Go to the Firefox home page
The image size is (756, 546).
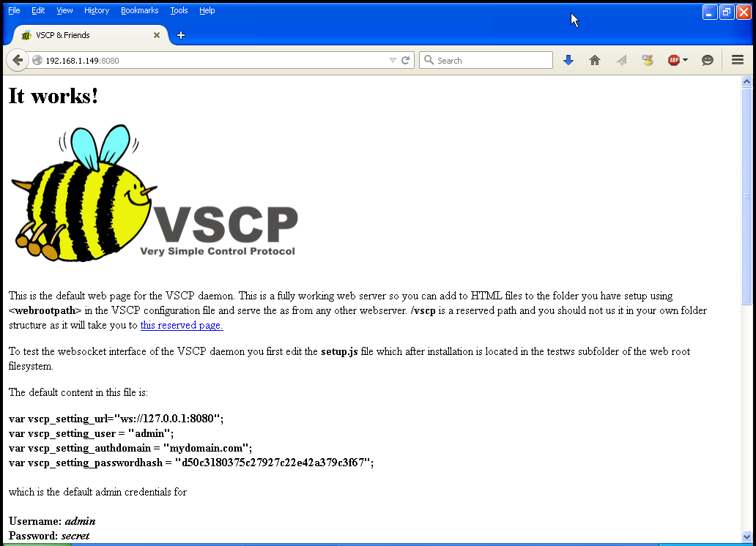595,61
